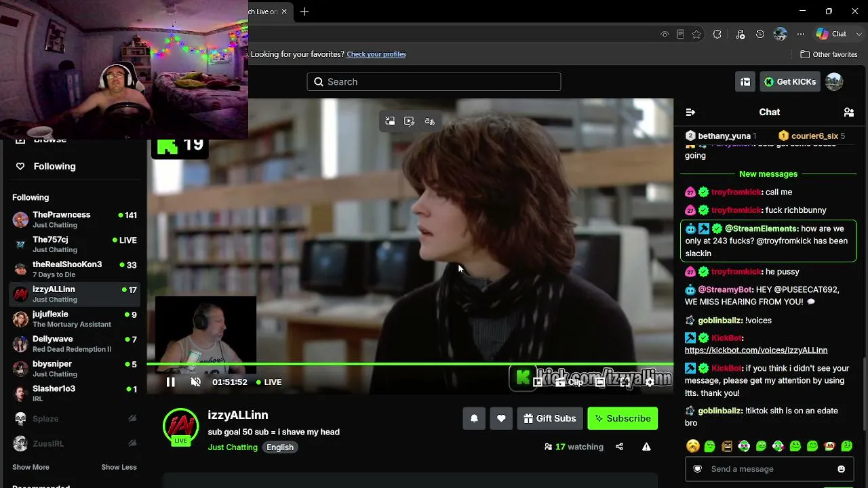This screenshot has height=488, width=868.
Task: Open offline ZuesIRL channel in sidebar
Action: tap(75, 444)
